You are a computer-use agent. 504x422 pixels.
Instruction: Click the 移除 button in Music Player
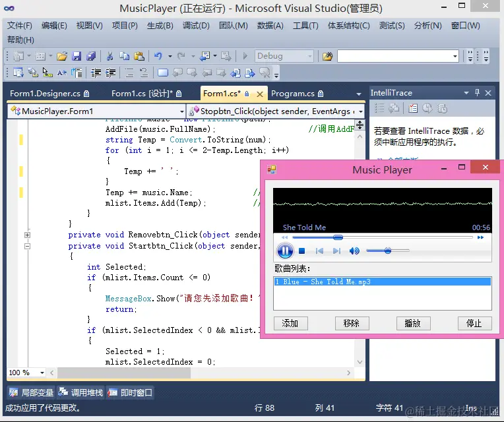352,323
